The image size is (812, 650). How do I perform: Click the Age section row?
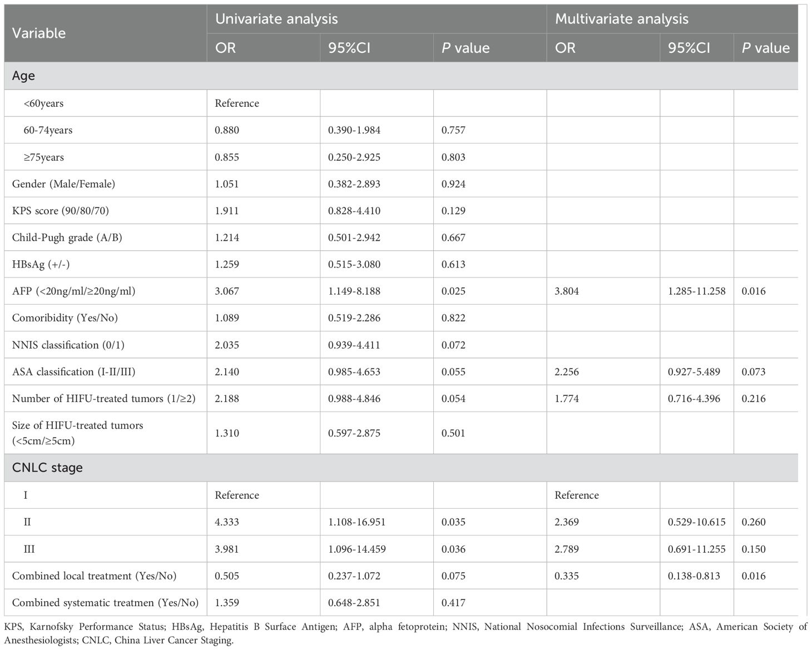tap(23, 76)
